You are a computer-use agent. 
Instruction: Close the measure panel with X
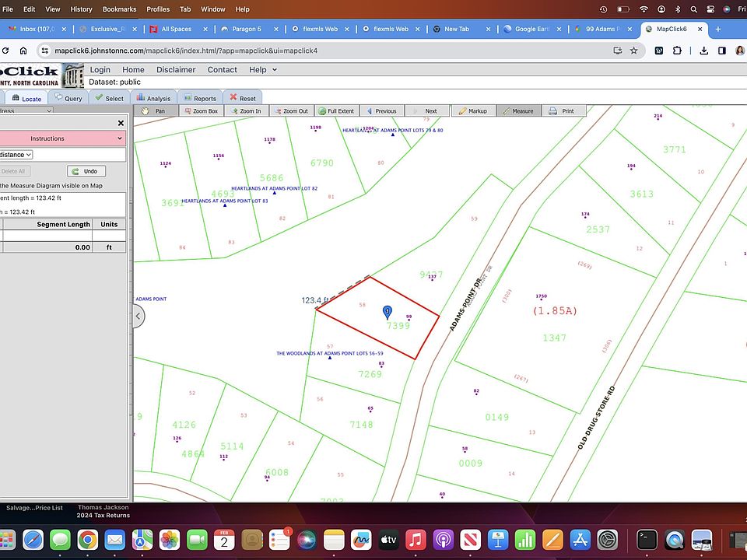tap(121, 123)
